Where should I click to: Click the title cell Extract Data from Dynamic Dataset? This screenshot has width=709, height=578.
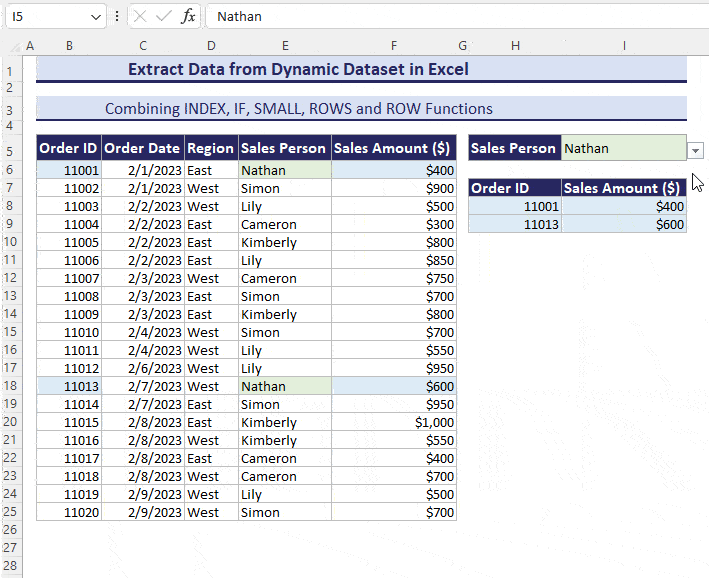(298, 69)
